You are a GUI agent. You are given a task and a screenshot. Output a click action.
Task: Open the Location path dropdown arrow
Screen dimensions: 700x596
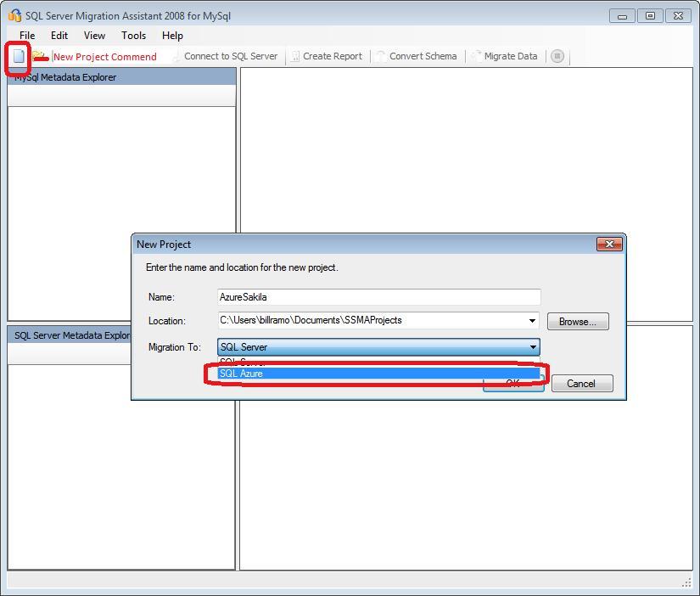[533, 321]
